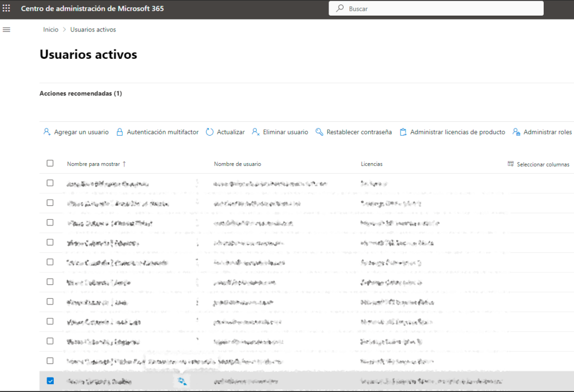Click the Agregar un usuario person icon
Viewport: 574px width, 392px height.
click(x=47, y=132)
